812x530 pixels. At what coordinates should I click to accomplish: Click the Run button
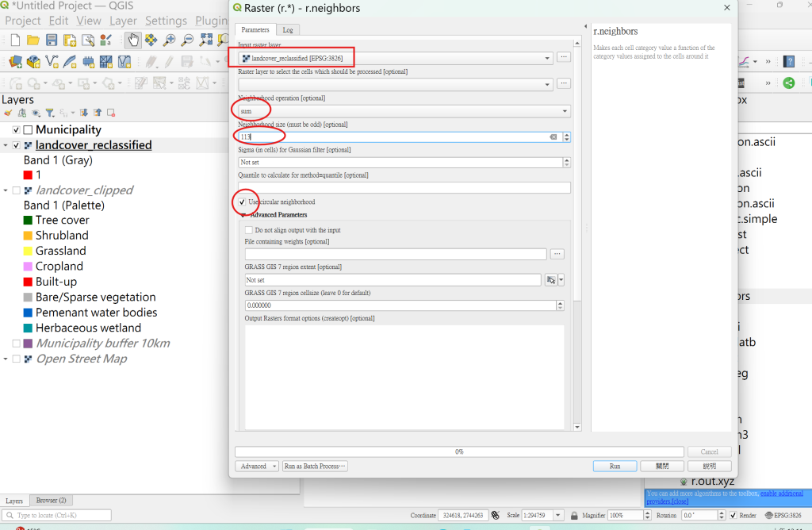coord(615,467)
